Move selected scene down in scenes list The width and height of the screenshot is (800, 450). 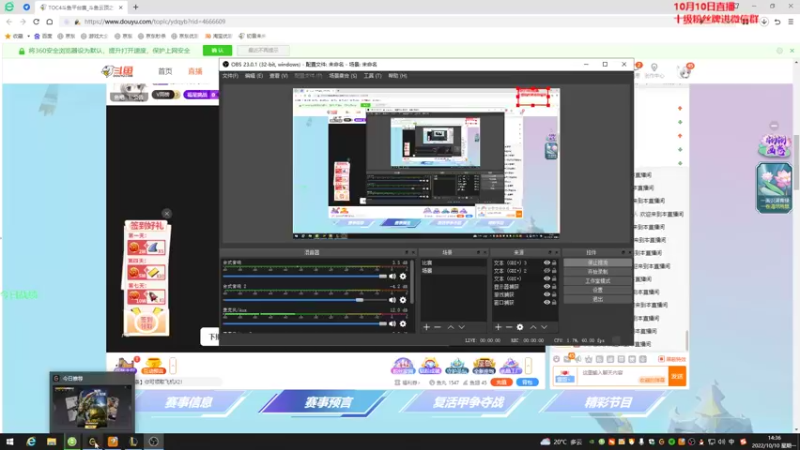click(462, 327)
